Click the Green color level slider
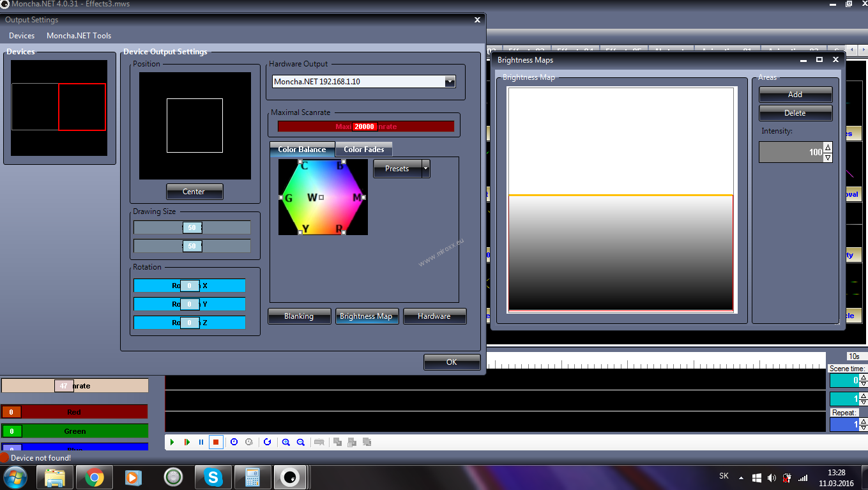This screenshot has width=868, height=490. click(x=74, y=431)
